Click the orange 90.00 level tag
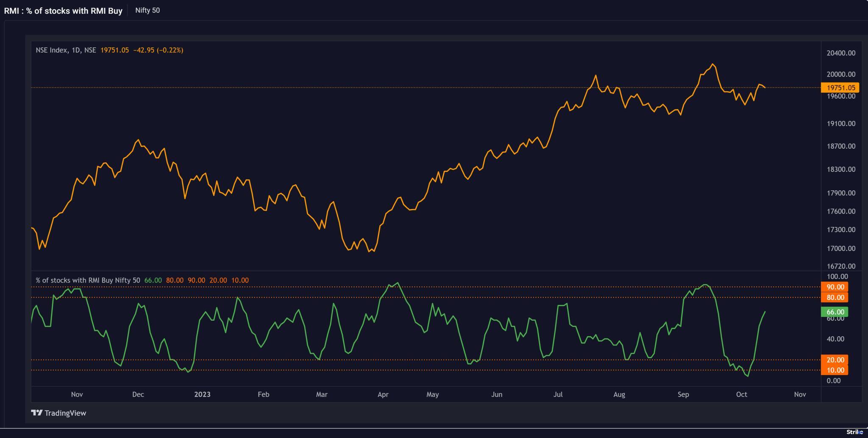The height and width of the screenshot is (438, 868). tap(835, 287)
